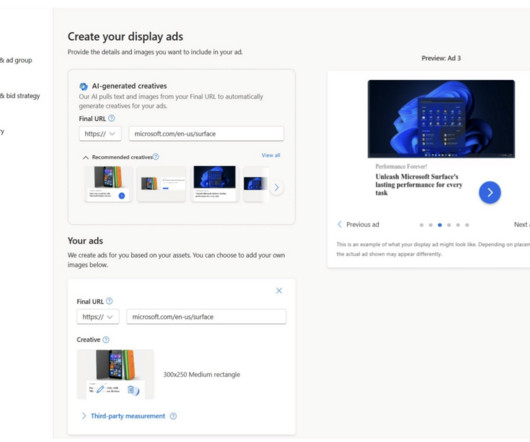Screen dimensions: 530x442
Task: Click View all recommended creatives
Action: point(271,155)
